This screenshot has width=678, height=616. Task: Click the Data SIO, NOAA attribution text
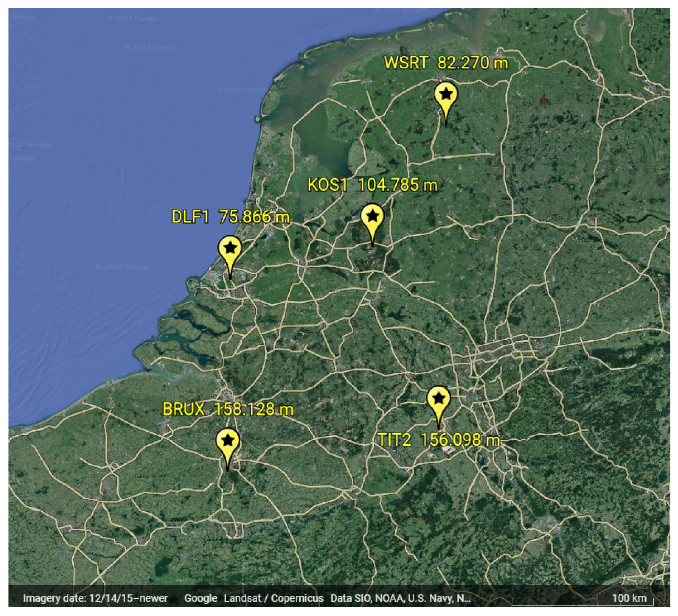(400, 598)
